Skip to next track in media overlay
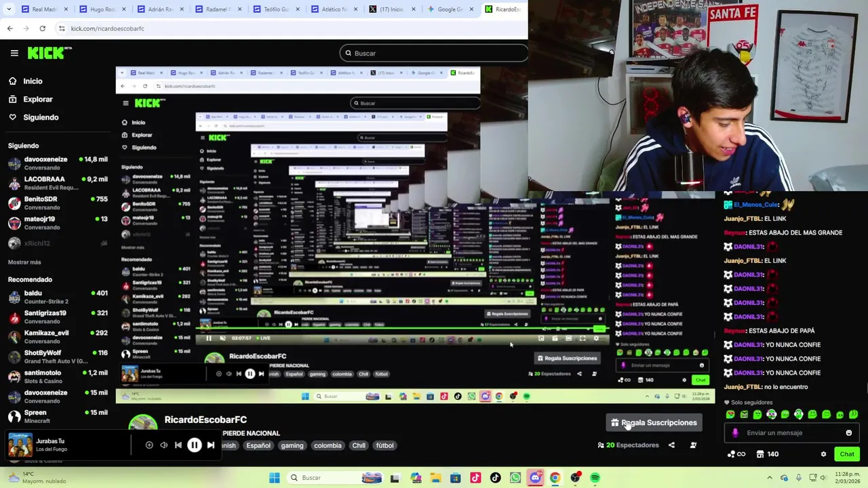This screenshot has width=868, height=488. (x=211, y=445)
